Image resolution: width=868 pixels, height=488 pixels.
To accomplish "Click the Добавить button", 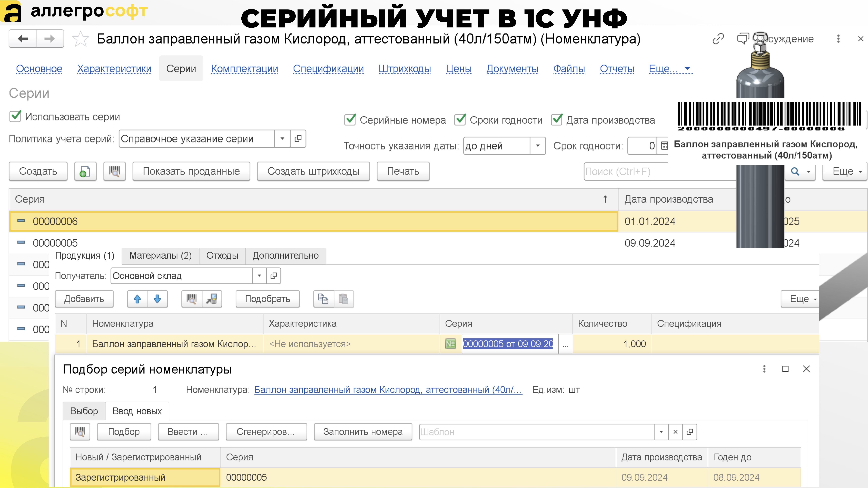I will pyautogui.click(x=84, y=299).
